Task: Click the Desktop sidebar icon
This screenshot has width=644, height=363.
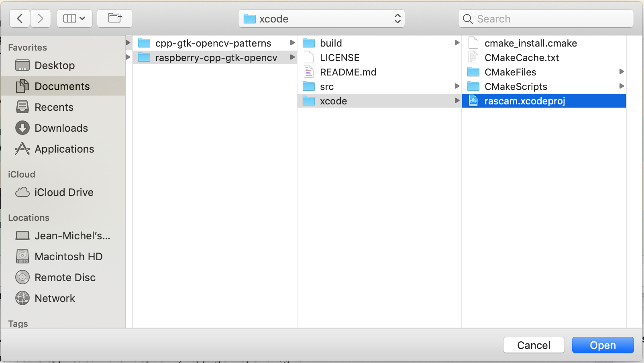Action: (22, 65)
